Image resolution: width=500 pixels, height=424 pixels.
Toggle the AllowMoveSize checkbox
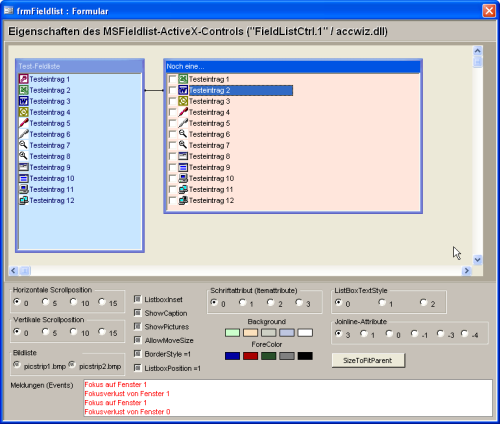tap(137, 340)
